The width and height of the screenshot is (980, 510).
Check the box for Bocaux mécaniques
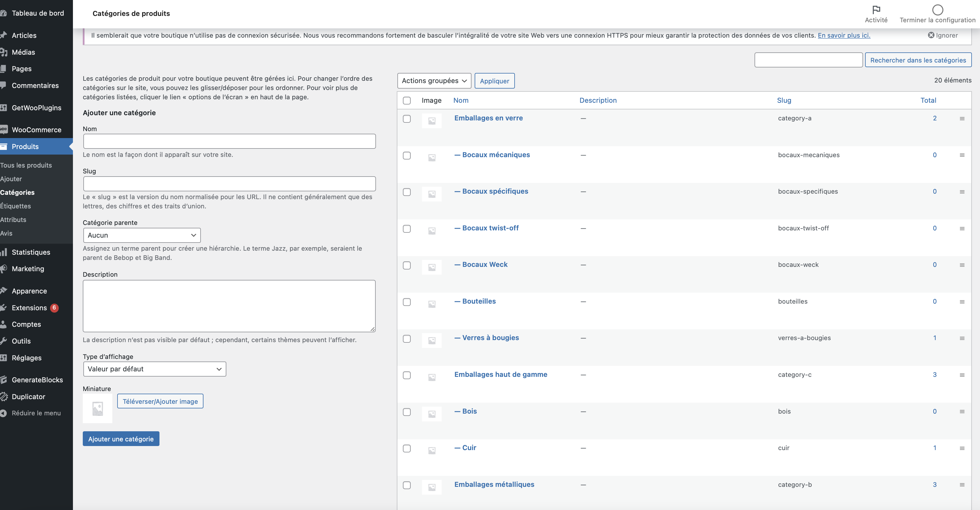407,156
